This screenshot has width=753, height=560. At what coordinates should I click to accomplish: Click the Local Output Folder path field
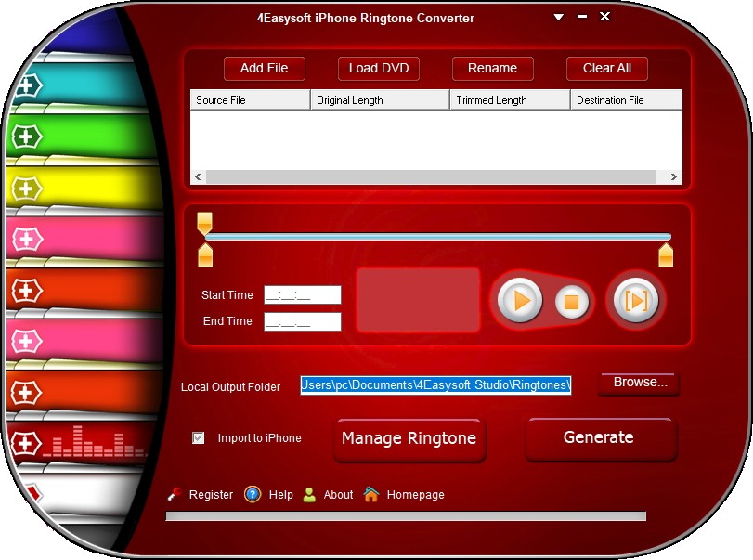(x=435, y=385)
